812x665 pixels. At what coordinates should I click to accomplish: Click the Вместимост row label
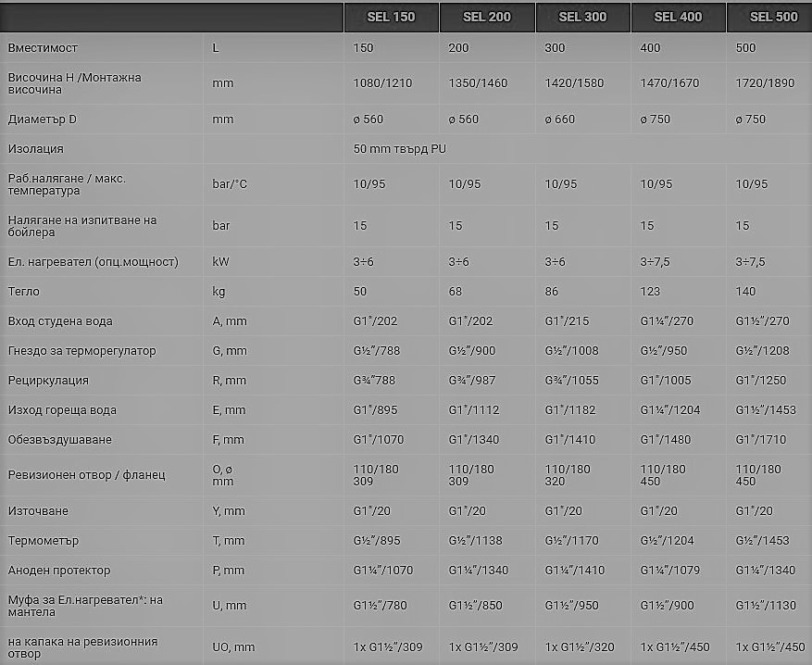[43, 47]
